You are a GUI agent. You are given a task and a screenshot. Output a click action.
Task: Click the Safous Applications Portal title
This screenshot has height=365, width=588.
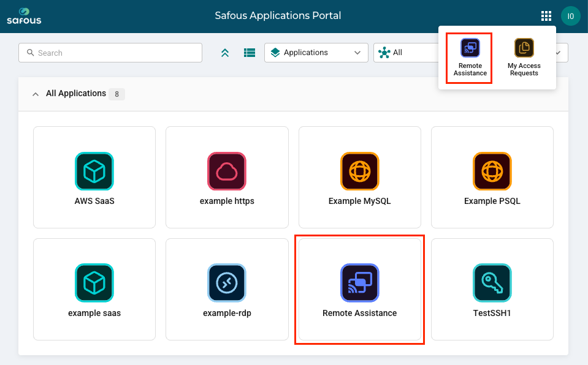point(278,16)
